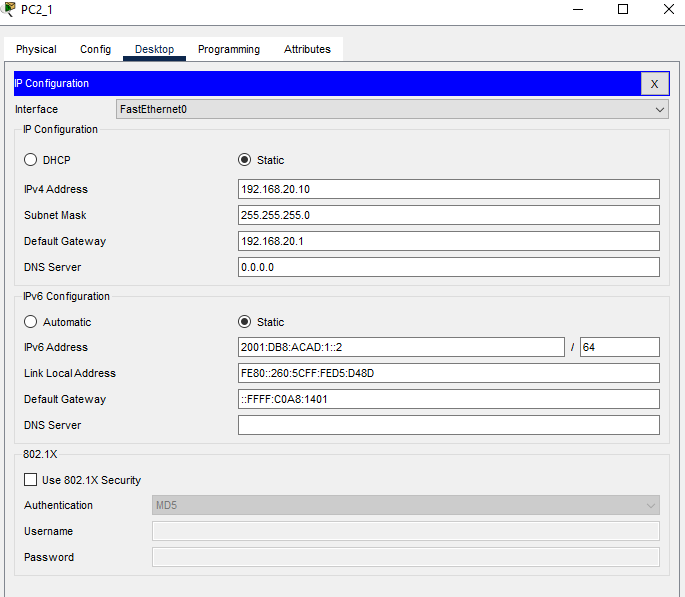Click the IPv6 DNS Server field
This screenshot has width=685, height=597.
(448, 425)
